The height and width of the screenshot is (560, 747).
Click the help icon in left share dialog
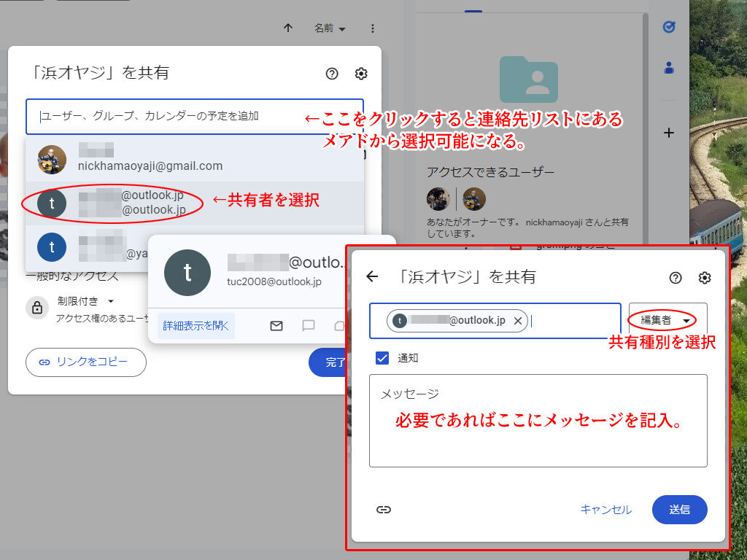tap(332, 74)
